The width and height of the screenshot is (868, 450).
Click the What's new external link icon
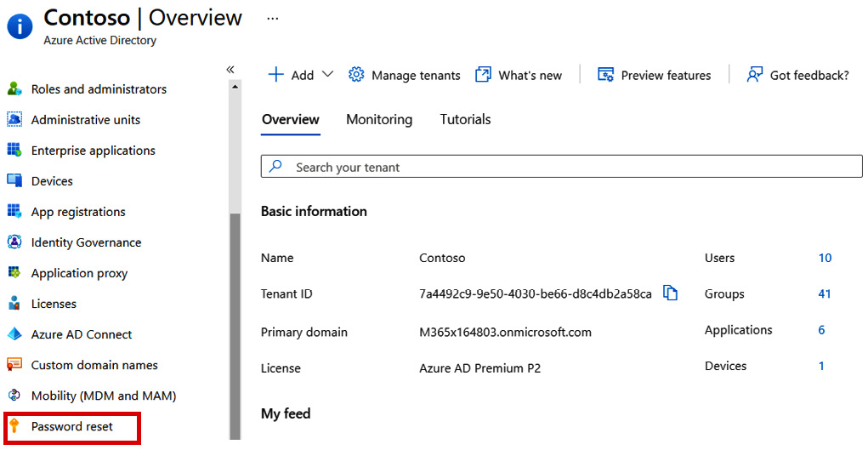(483, 74)
